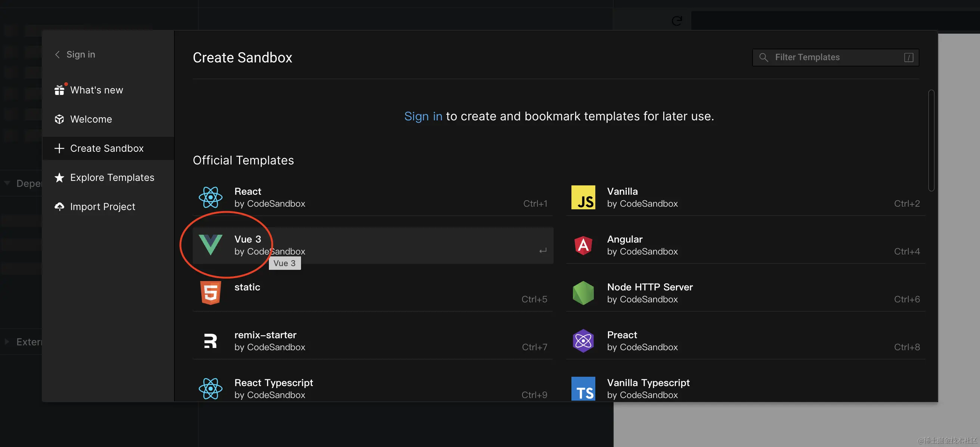Click the React template atom icon

[x=210, y=197]
